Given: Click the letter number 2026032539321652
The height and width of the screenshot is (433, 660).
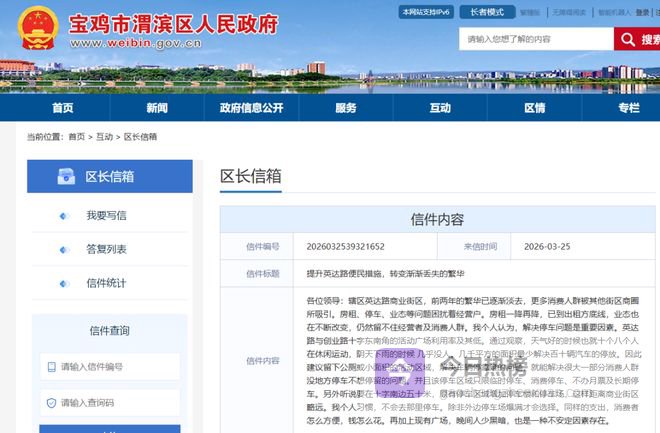Looking at the screenshot, I should [x=346, y=247].
